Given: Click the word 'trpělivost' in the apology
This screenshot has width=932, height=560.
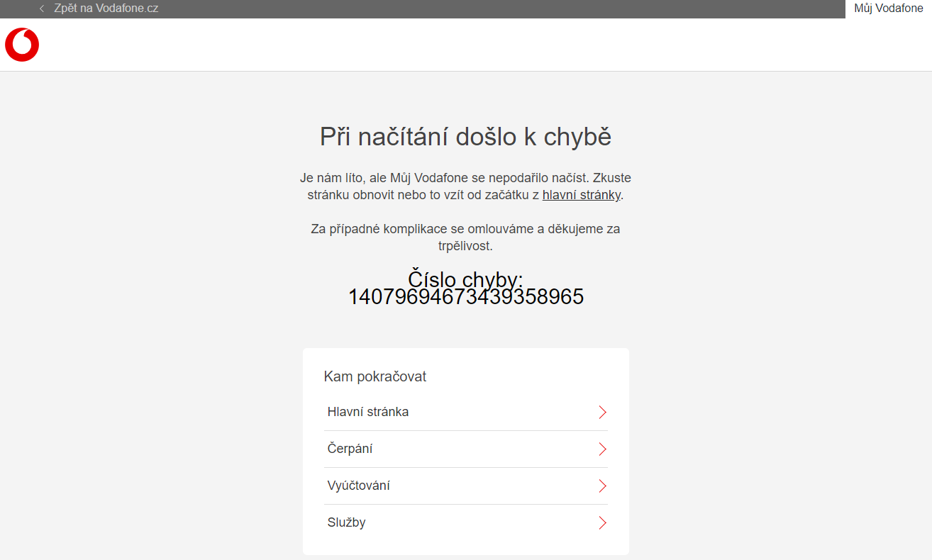Looking at the screenshot, I should [465, 247].
